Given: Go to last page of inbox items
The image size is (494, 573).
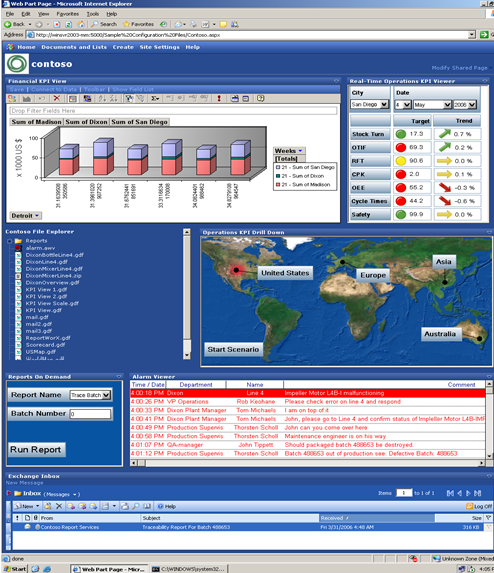Looking at the screenshot, I should (478, 493).
